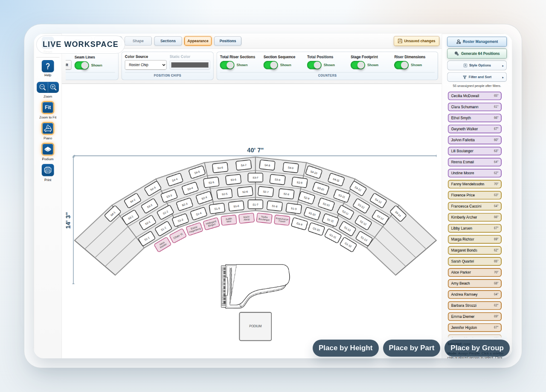Toggle Riser Dimensions counter switch

tap(401, 65)
